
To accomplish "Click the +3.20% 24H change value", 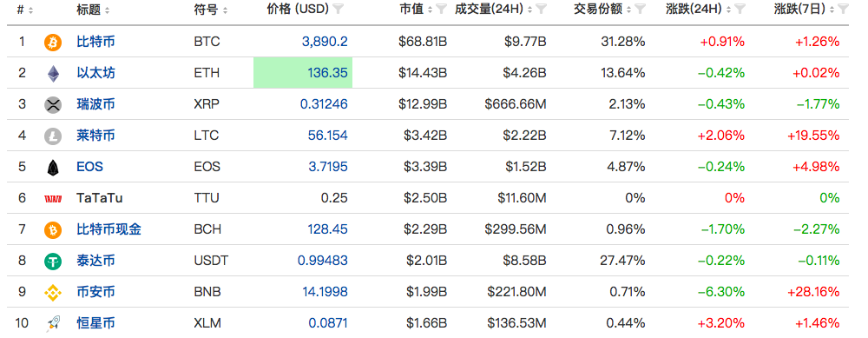I will pos(722,323).
